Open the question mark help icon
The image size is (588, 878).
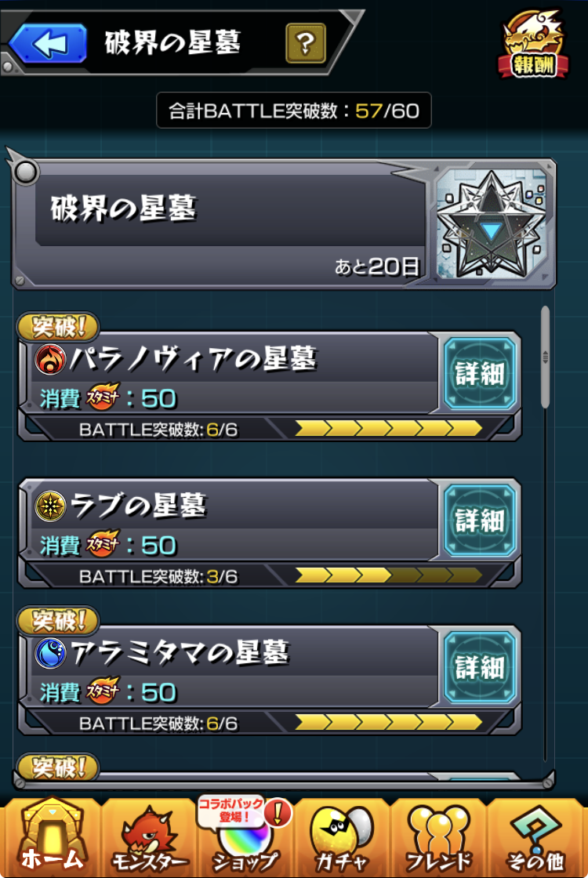[305, 43]
